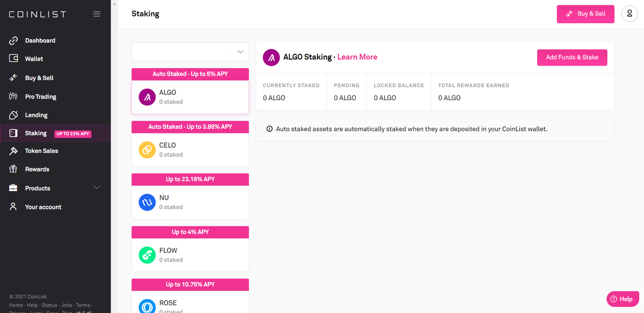The image size is (644, 313).
Task: Click the Pro Trading candlestick icon
Action: pyautogui.click(x=13, y=97)
